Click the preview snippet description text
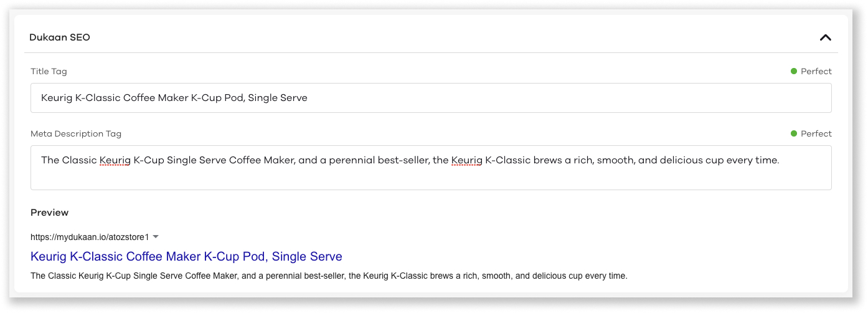Viewport: 868px width, 313px height. click(x=329, y=276)
